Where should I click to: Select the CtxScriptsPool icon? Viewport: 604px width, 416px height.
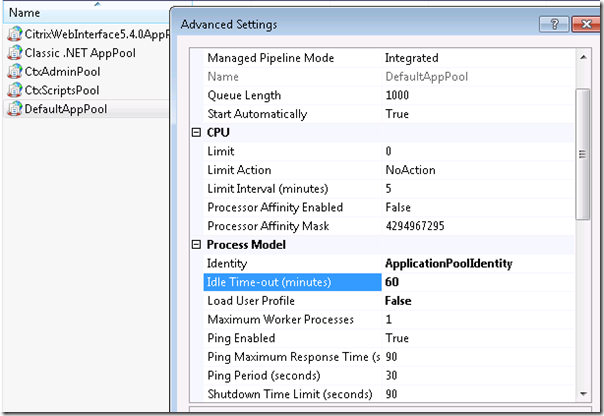pyautogui.click(x=15, y=90)
